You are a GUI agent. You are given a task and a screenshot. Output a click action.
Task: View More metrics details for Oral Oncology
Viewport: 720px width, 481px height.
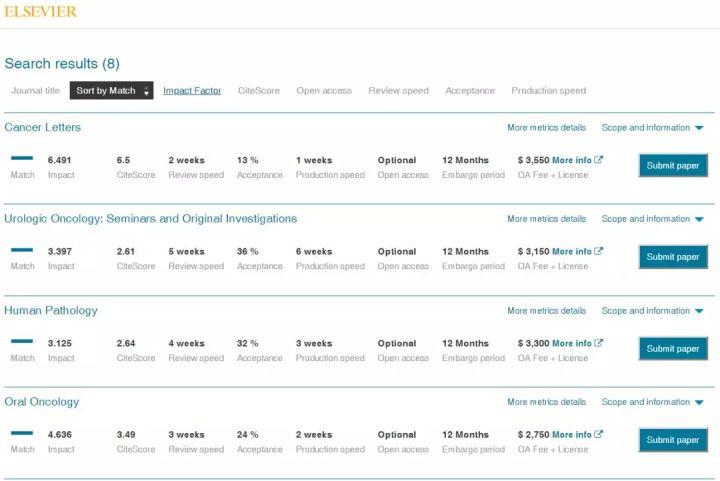click(546, 402)
